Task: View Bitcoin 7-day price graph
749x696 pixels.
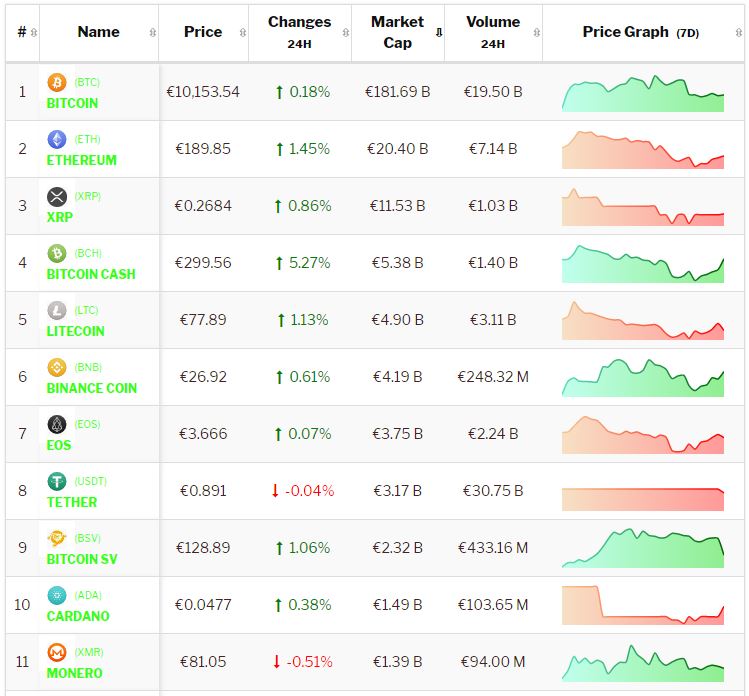Action: (642, 92)
